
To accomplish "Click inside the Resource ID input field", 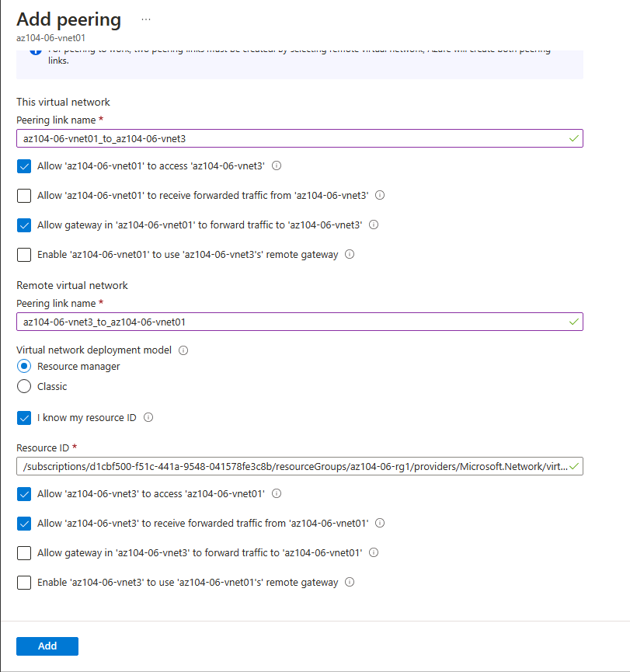I will pos(299,466).
